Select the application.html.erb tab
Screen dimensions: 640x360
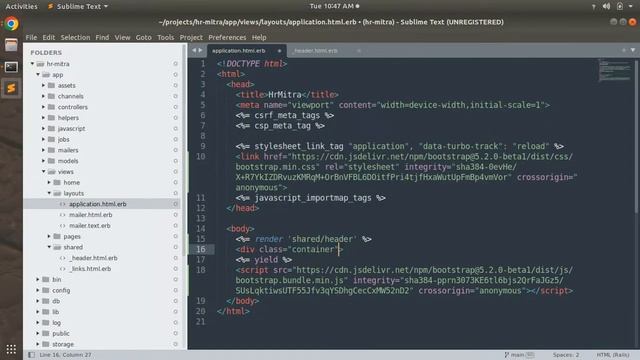point(239,51)
